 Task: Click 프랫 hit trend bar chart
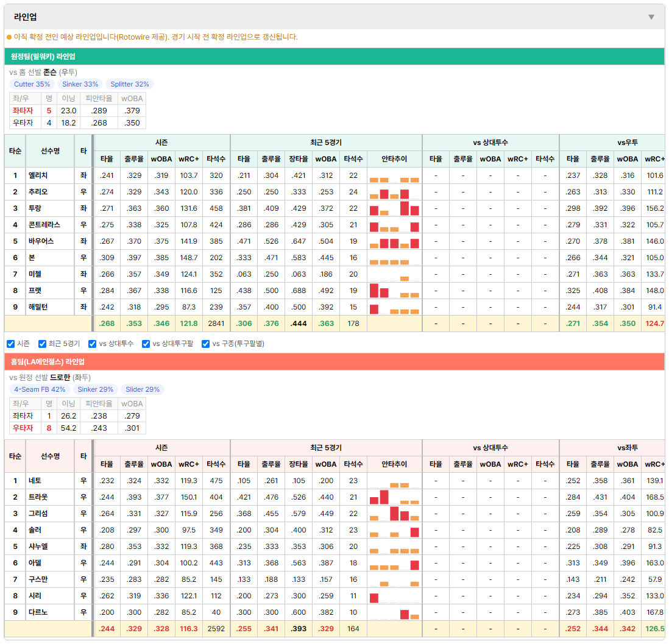pos(394,291)
